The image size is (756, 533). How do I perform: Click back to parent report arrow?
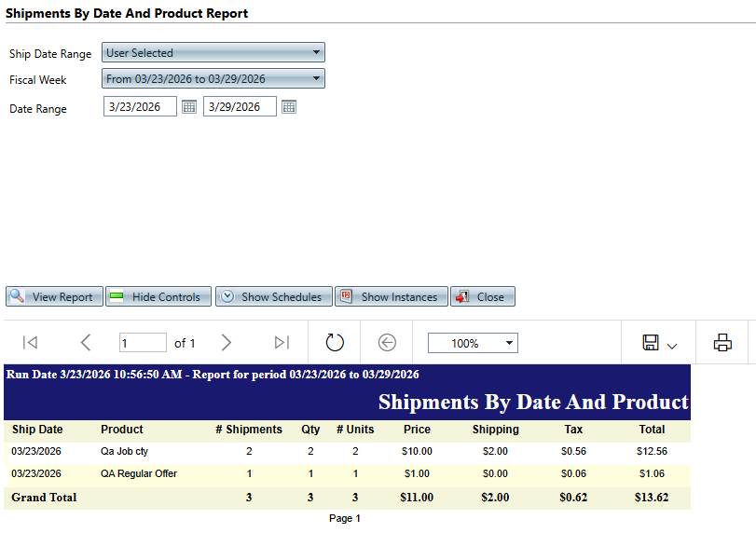pyautogui.click(x=387, y=343)
